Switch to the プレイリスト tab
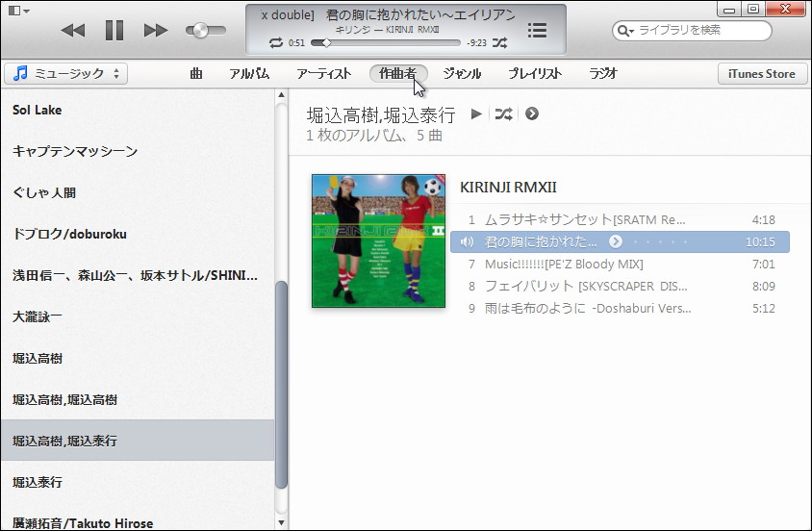This screenshot has width=812, height=531. coord(534,73)
